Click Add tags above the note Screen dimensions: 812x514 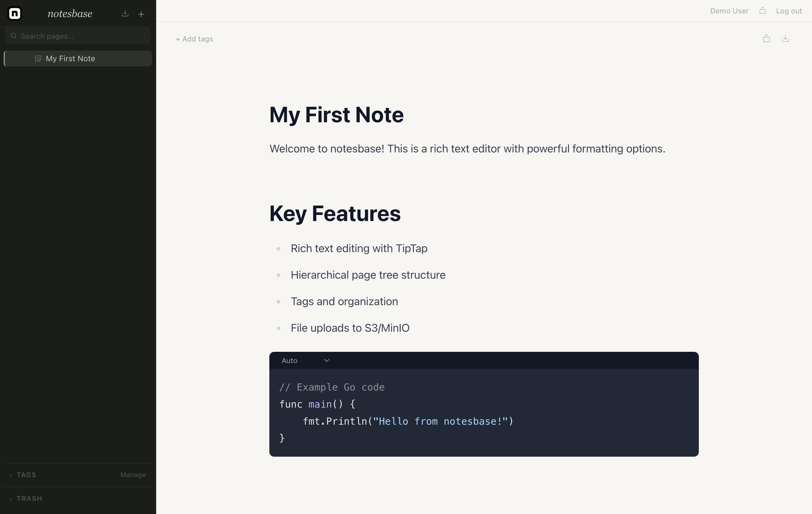tap(194, 39)
